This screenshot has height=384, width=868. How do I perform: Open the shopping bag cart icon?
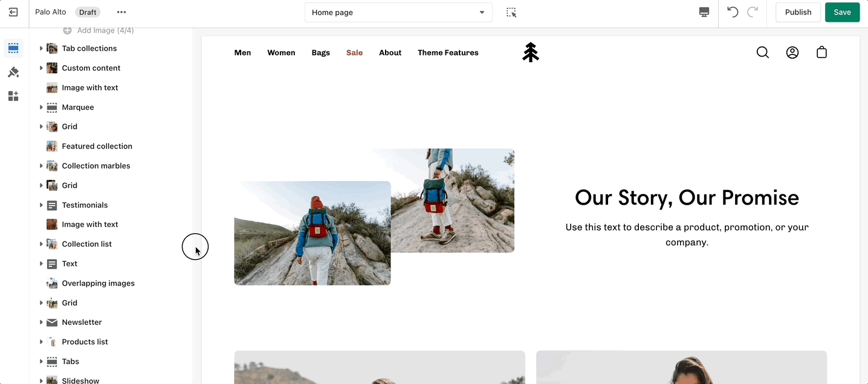coord(821,53)
